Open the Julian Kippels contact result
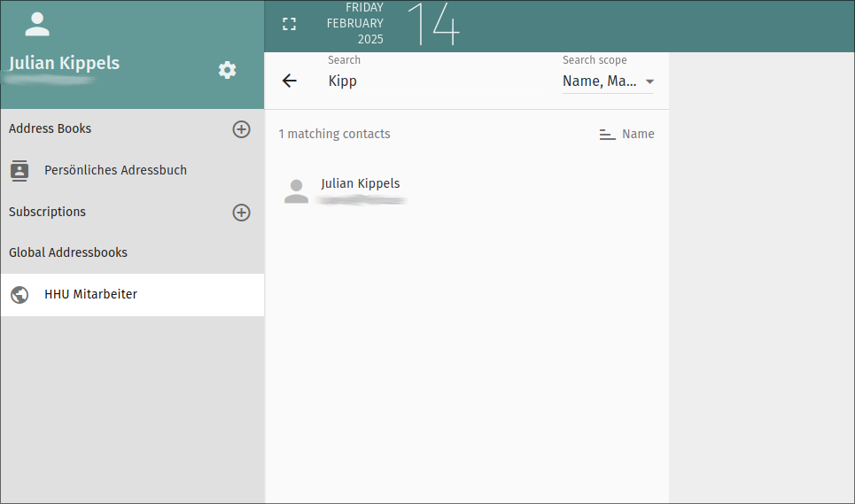Image resolution: width=855 pixels, height=504 pixels. [x=361, y=184]
